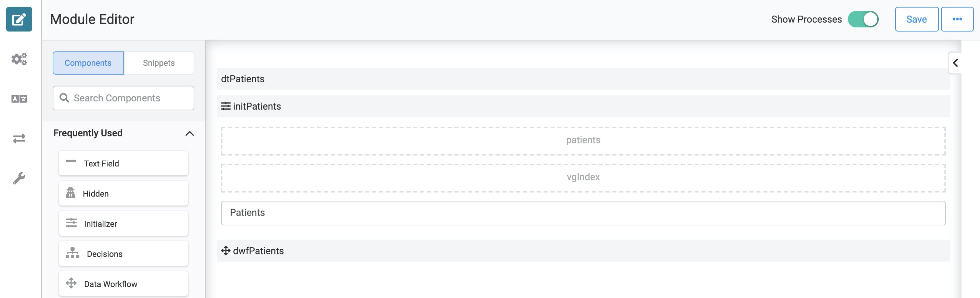Open the swap arrows sidebar icon
Screen dimensions: 980x298
19,138
